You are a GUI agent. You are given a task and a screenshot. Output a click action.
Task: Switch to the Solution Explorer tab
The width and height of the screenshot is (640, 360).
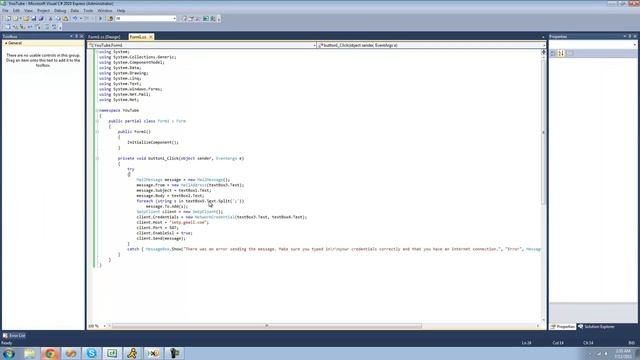[x=596, y=327]
